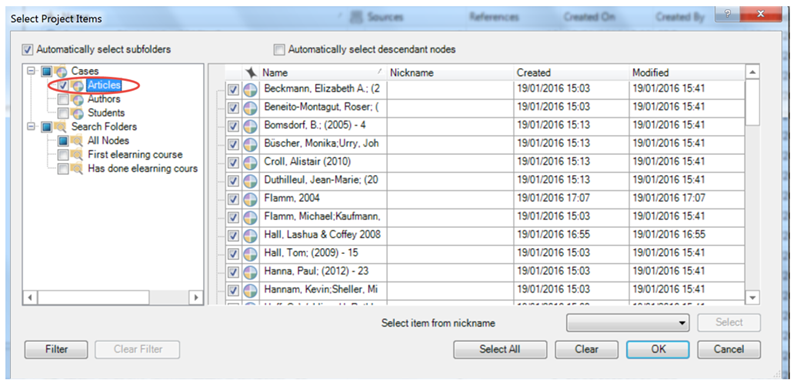Click the Cases folder icon in tree
The image size is (800, 390).
tap(61, 71)
